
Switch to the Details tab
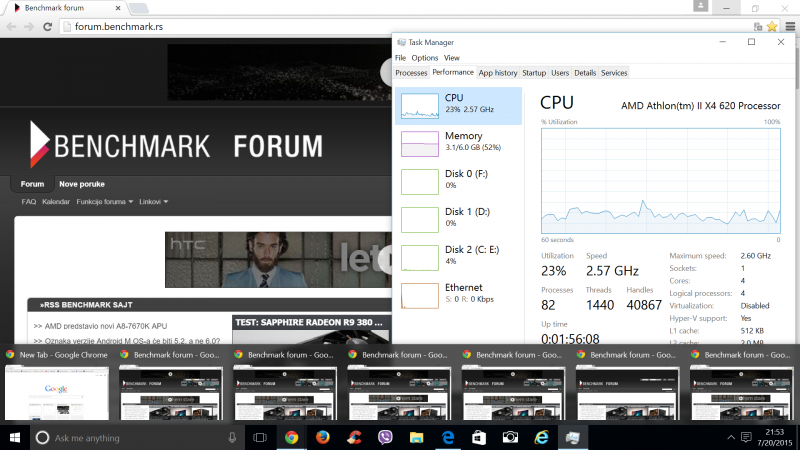pos(585,73)
